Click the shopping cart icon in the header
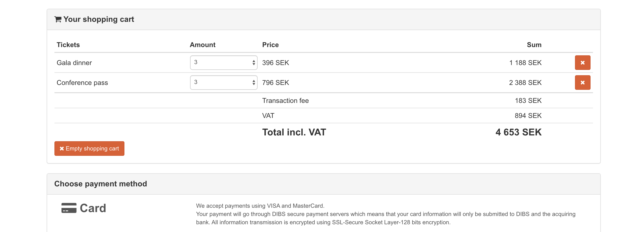The image size is (644, 232). [x=58, y=19]
